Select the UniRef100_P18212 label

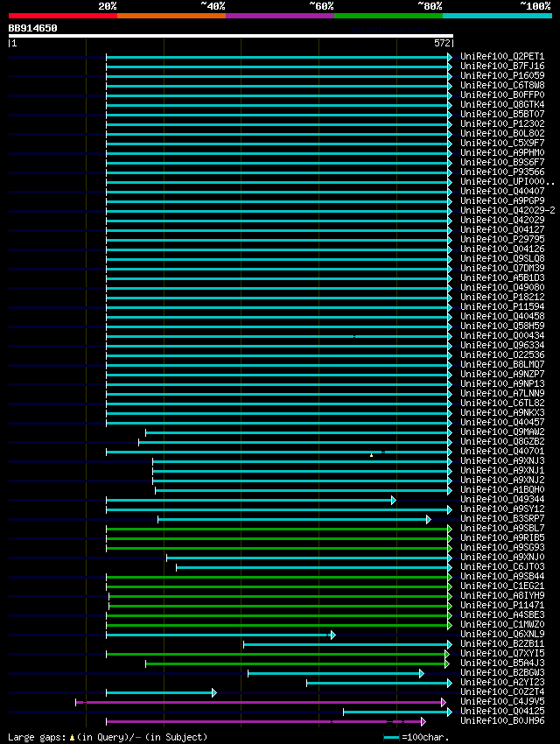click(502, 297)
